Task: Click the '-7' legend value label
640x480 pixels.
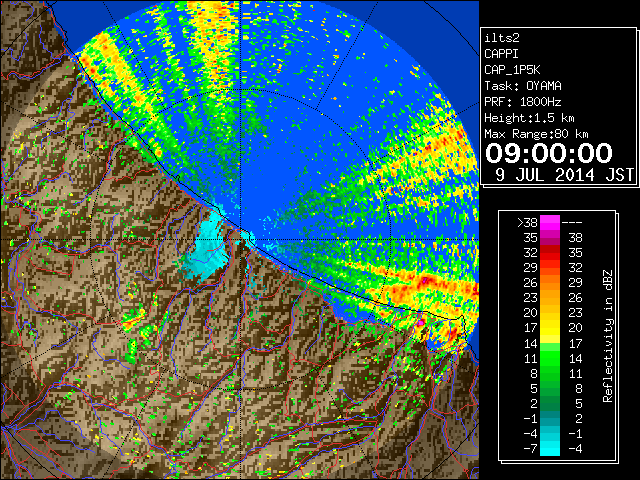Action: pyautogui.click(x=530, y=448)
